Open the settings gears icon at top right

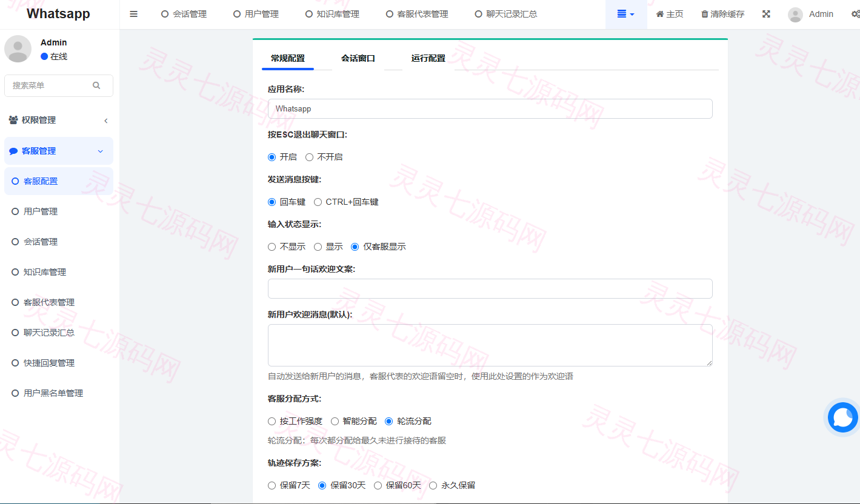[855, 14]
